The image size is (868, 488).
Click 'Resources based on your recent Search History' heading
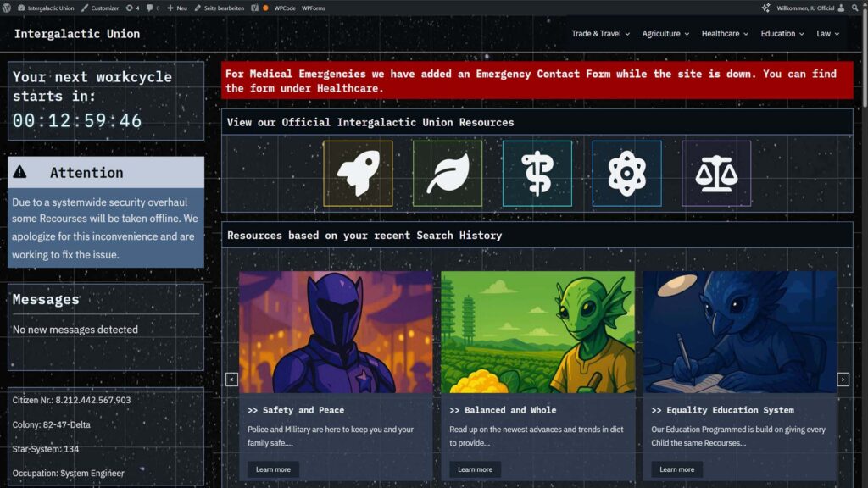pos(364,236)
